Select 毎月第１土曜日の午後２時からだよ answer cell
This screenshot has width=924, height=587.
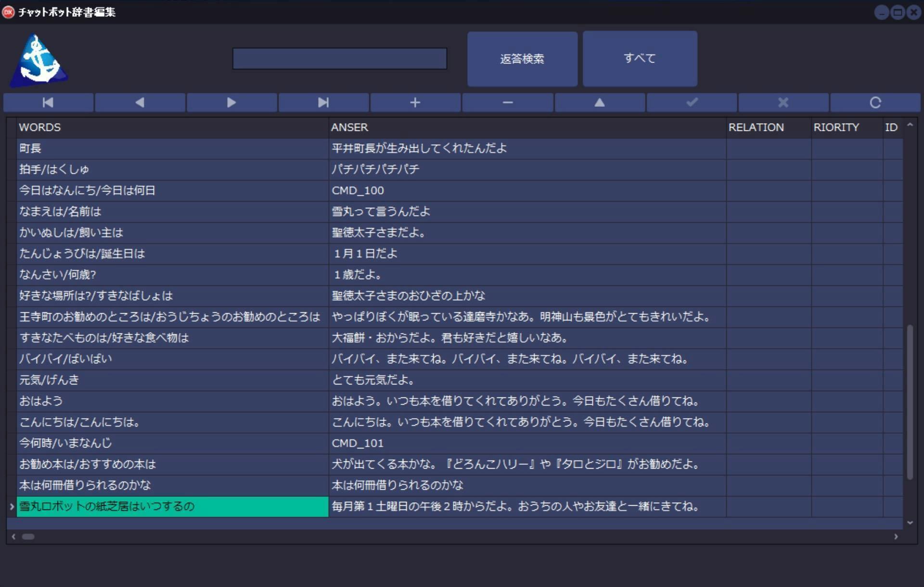tap(527, 507)
